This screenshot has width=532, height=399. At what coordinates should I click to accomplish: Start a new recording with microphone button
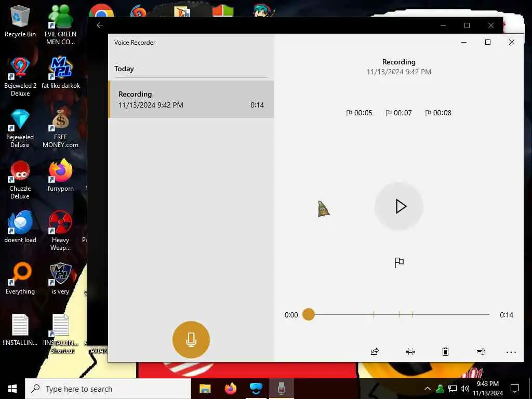tap(191, 340)
